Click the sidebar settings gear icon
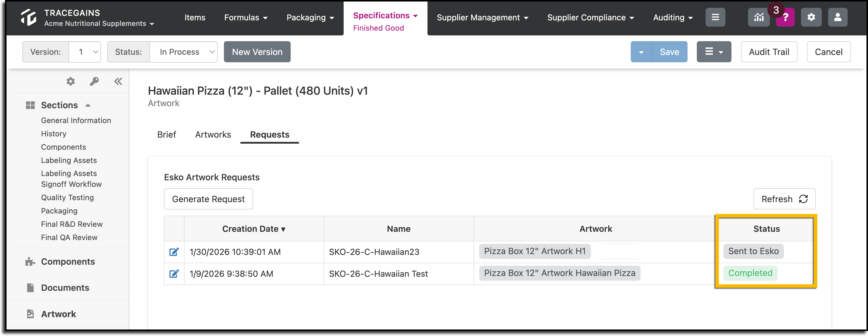 click(x=71, y=81)
